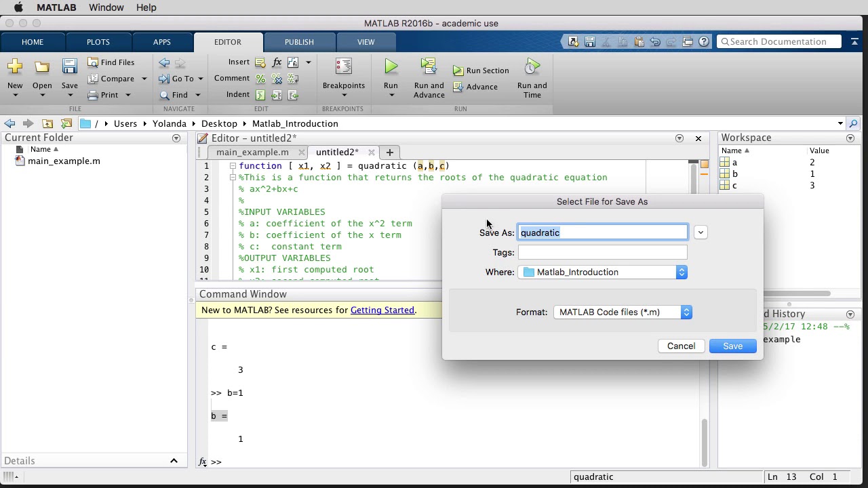Click the Open folder icon
Viewport: 868px width, 488px height.
tap(42, 66)
